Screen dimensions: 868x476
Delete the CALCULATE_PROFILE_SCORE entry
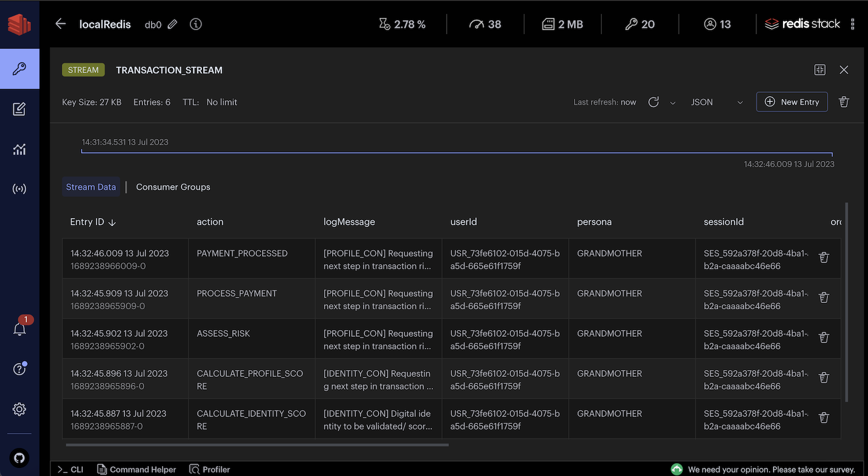tap(824, 378)
